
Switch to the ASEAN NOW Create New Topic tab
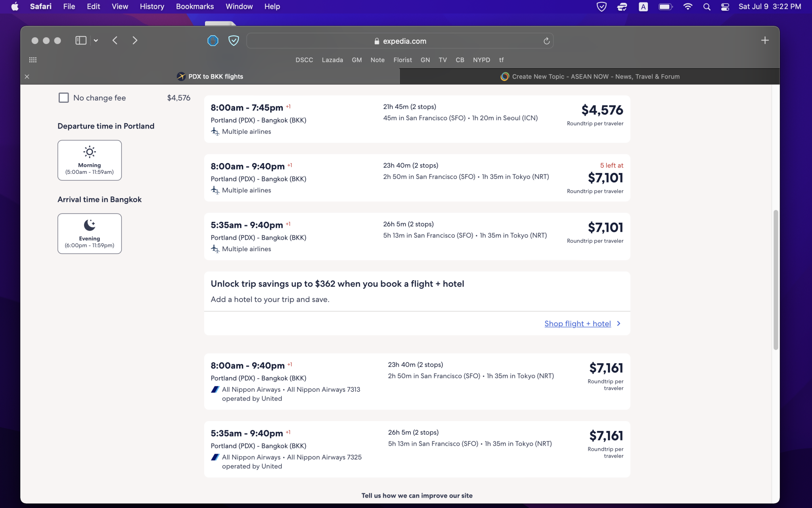coord(590,77)
